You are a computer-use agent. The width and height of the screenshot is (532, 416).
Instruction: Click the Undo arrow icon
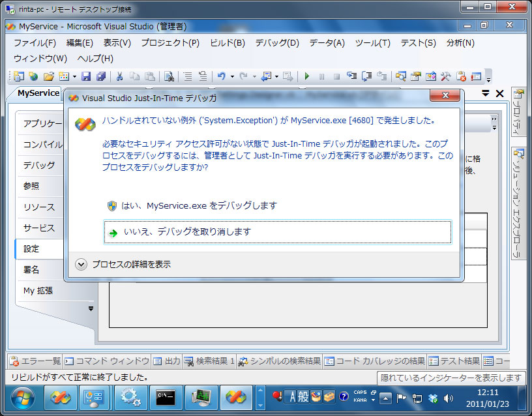[x=222, y=76]
